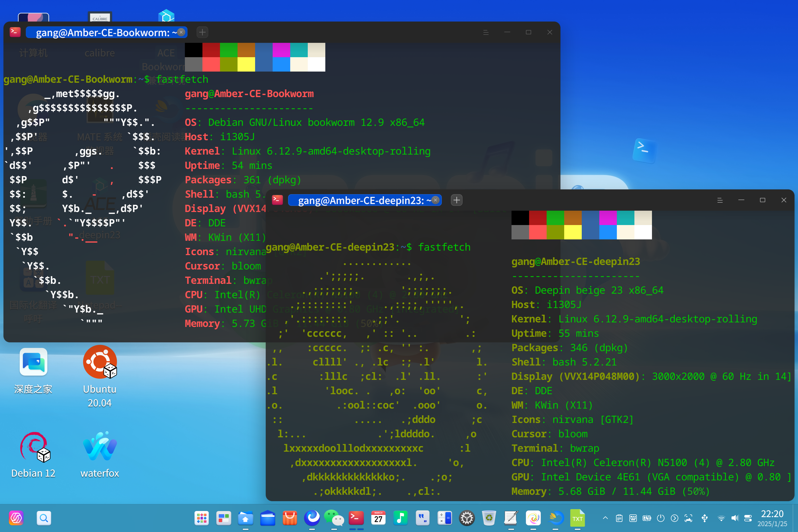
Task: Click '5.68 GiB / 11.44 GiB' memory text
Action: 617,491
